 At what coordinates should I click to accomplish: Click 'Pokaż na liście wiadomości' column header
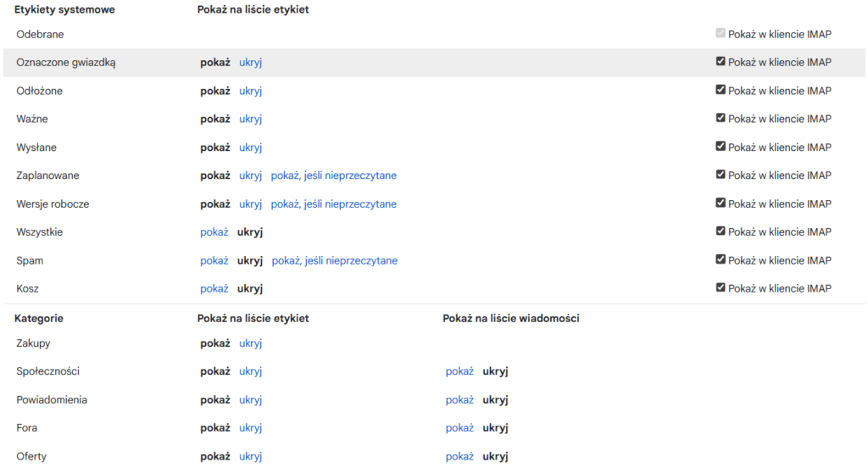click(x=511, y=319)
